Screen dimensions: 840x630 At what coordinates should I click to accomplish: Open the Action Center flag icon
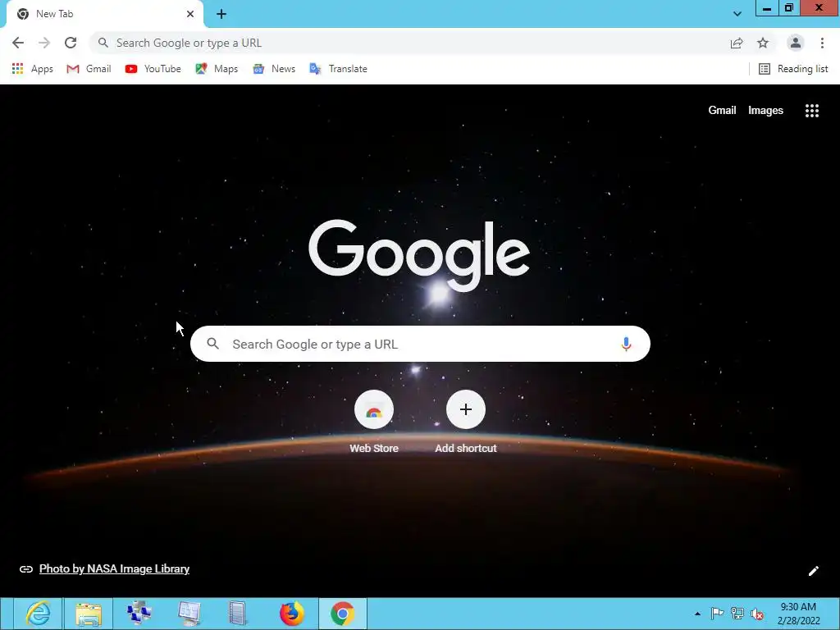[717, 614]
